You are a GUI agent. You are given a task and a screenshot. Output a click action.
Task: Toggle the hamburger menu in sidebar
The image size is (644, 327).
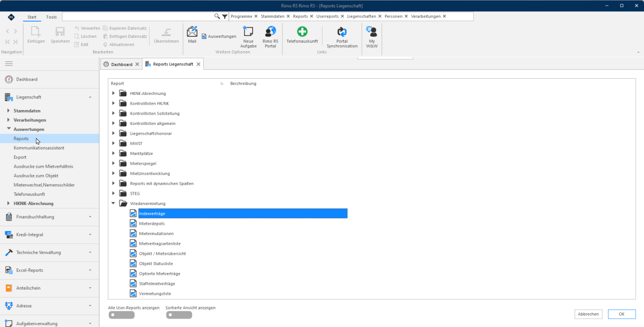[9, 63]
